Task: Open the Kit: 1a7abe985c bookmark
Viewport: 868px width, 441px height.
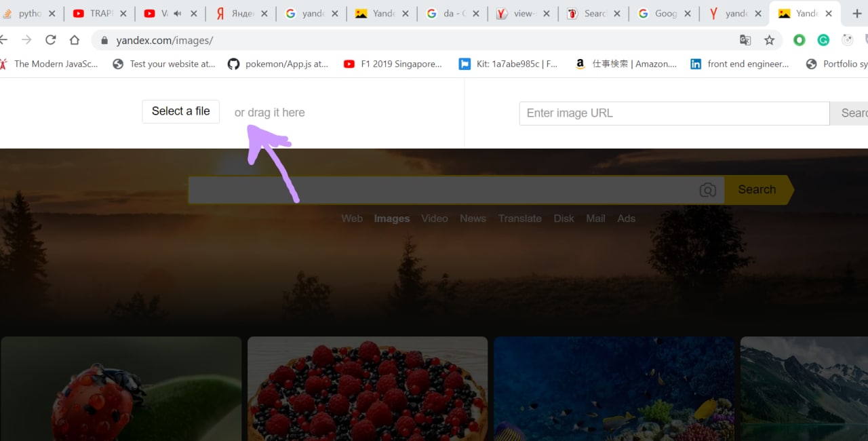Action: 508,64
